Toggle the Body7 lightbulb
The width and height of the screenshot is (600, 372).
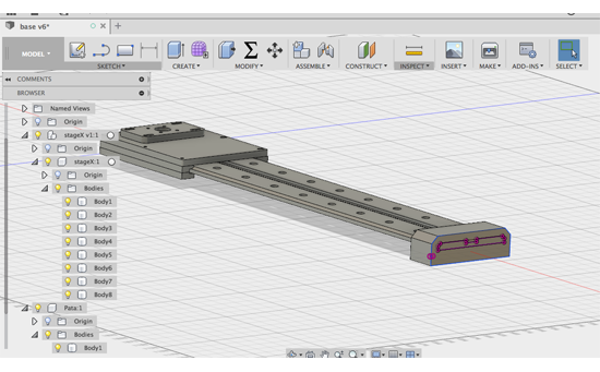point(68,281)
